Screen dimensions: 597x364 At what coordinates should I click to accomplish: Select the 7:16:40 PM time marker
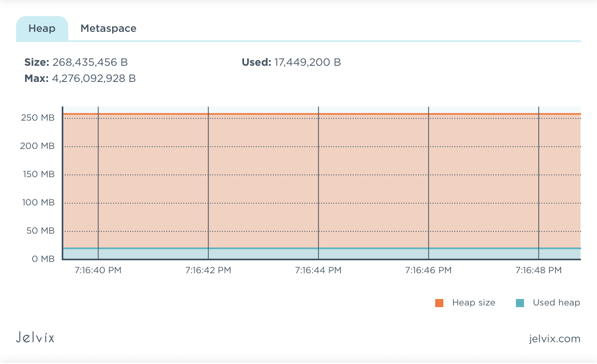[98, 270]
